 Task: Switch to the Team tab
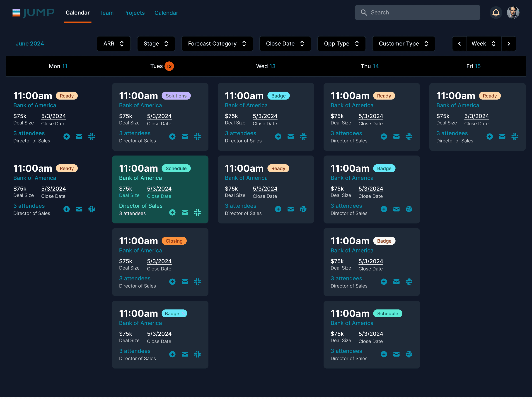coord(106,13)
